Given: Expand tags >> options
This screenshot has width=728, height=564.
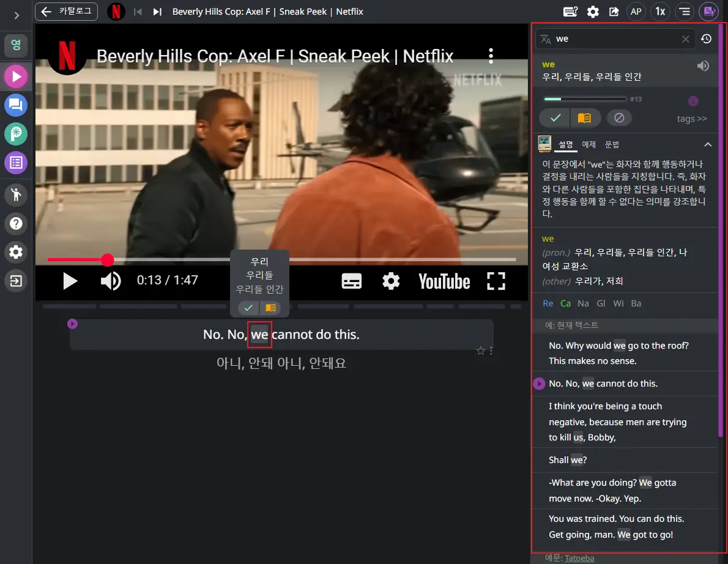Looking at the screenshot, I should click(692, 119).
